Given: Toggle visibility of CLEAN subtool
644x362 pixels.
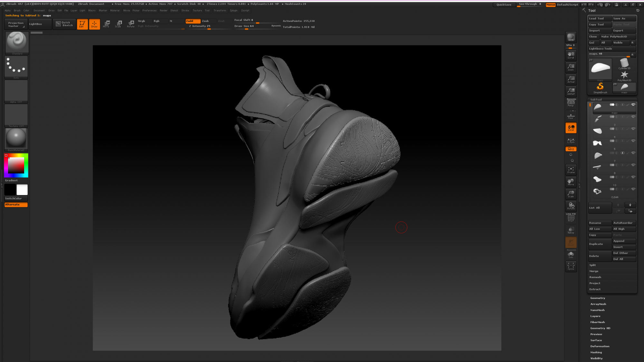Looking at the screenshot, I should [633, 189].
